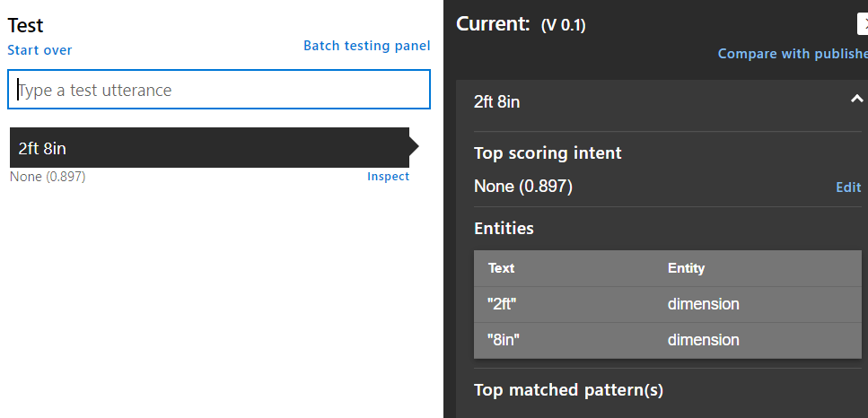The image size is (868, 418).
Task: Select the 2ft 8in tested utterance
Action: 209,148
